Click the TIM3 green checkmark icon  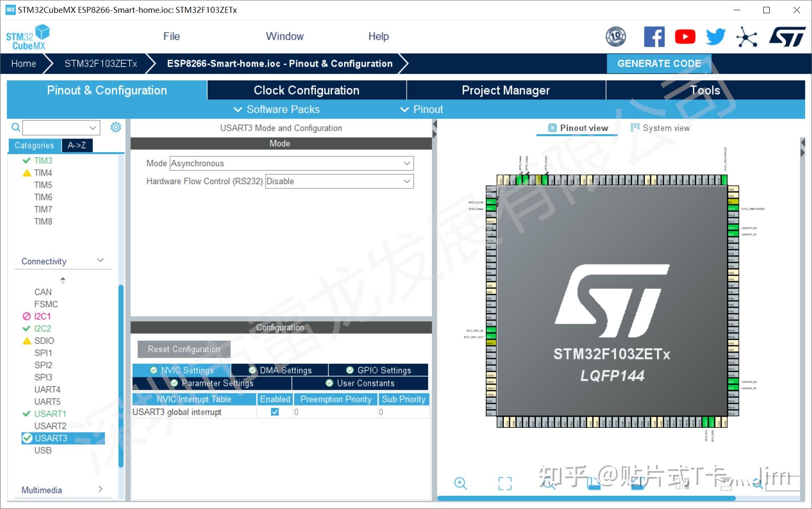click(x=26, y=160)
